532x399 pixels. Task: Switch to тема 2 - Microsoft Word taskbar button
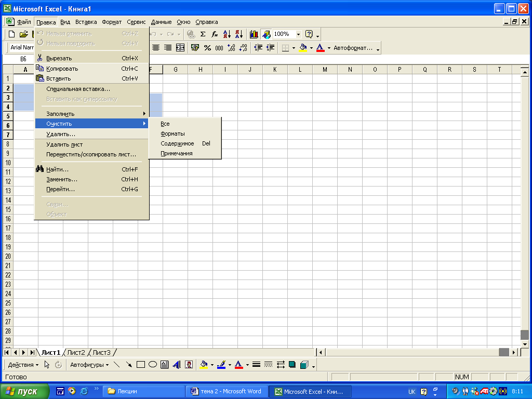coord(226,392)
